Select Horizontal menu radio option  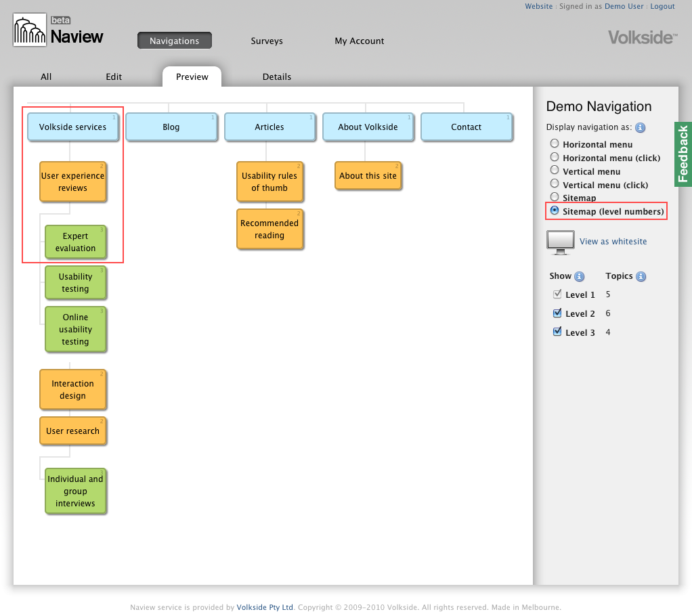pos(555,144)
